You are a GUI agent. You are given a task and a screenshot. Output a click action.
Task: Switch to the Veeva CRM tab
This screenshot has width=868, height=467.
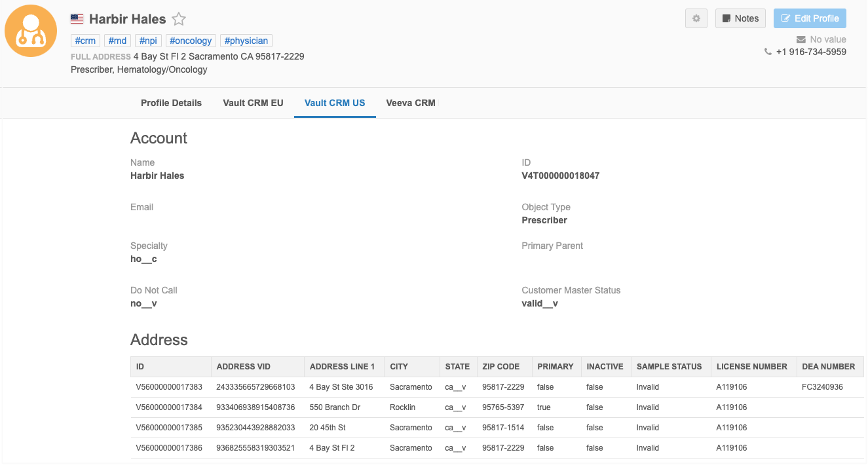(411, 103)
